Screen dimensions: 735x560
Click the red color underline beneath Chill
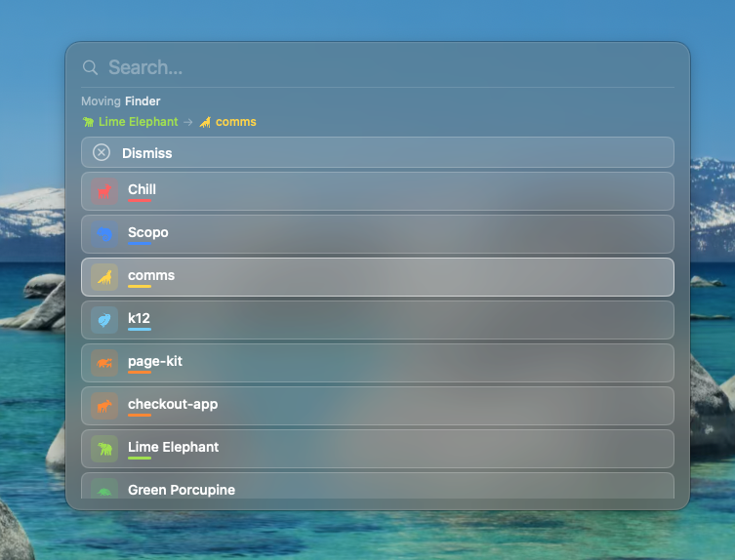(x=140, y=201)
